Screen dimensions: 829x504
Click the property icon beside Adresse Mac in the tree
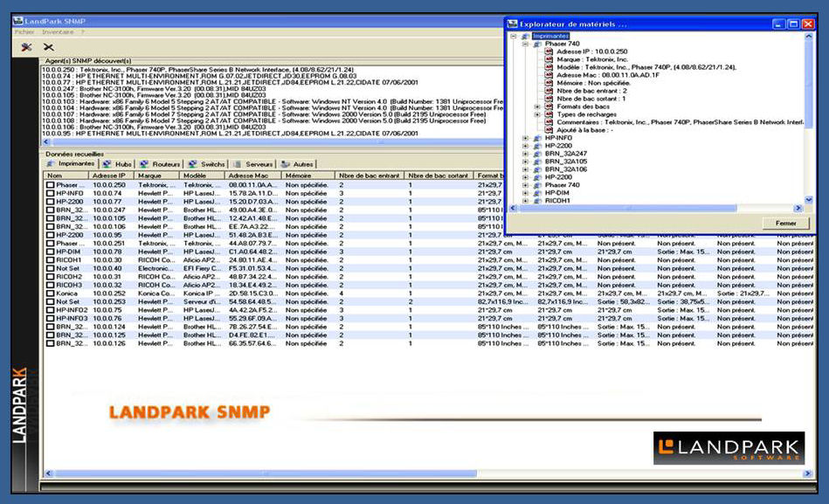(549, 75)
